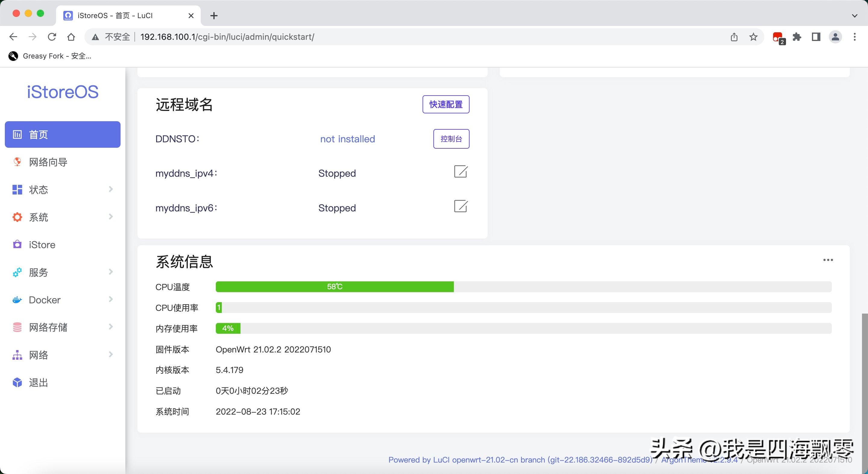Edit the myddns_ipv4 entry
868x474 pixels.
460,172
